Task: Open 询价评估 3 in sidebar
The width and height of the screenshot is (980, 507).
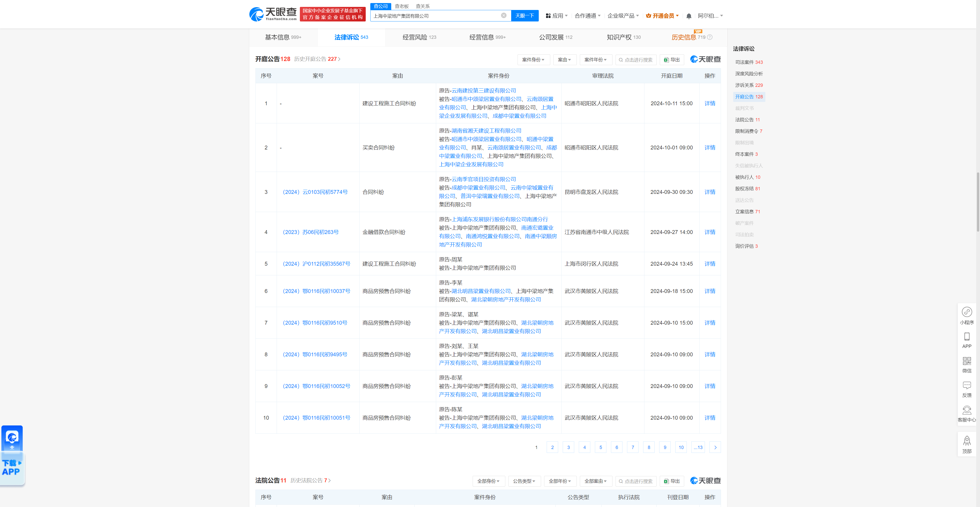Action: tap(746, 246)
